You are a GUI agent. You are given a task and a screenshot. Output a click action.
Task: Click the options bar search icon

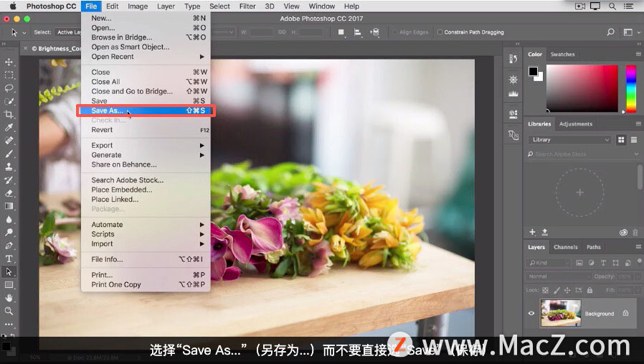[611, 32]
